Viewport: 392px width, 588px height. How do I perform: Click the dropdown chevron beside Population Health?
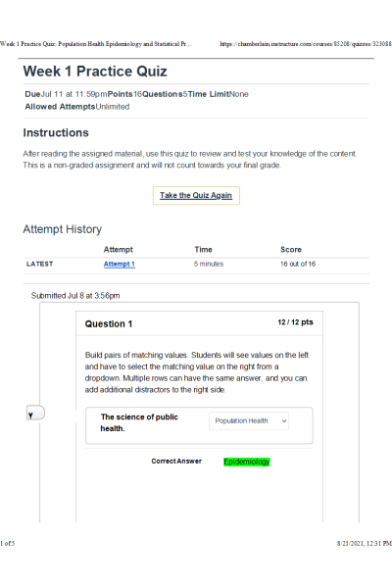click(x=284, y=420)
